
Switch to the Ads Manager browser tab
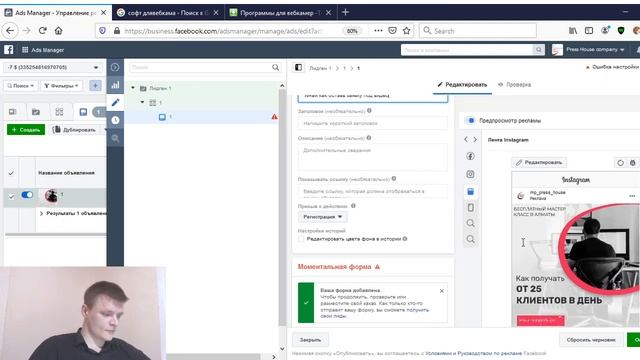point(55,13)
